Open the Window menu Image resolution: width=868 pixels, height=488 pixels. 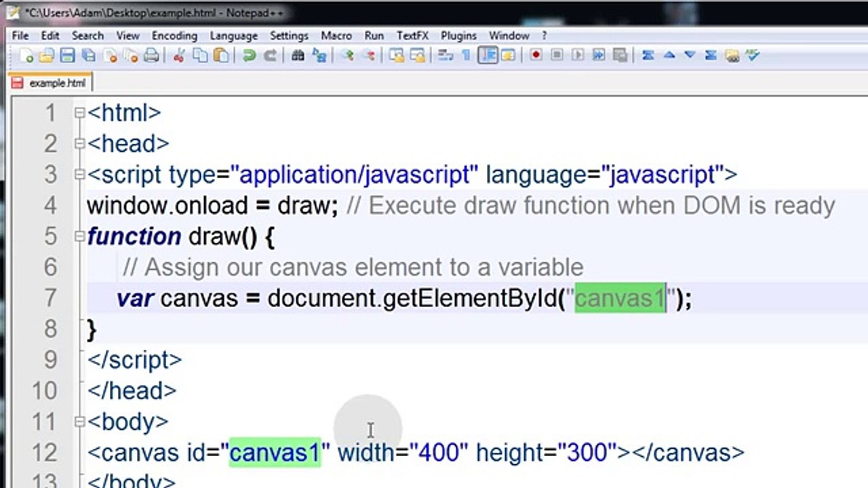coord(509,35)
